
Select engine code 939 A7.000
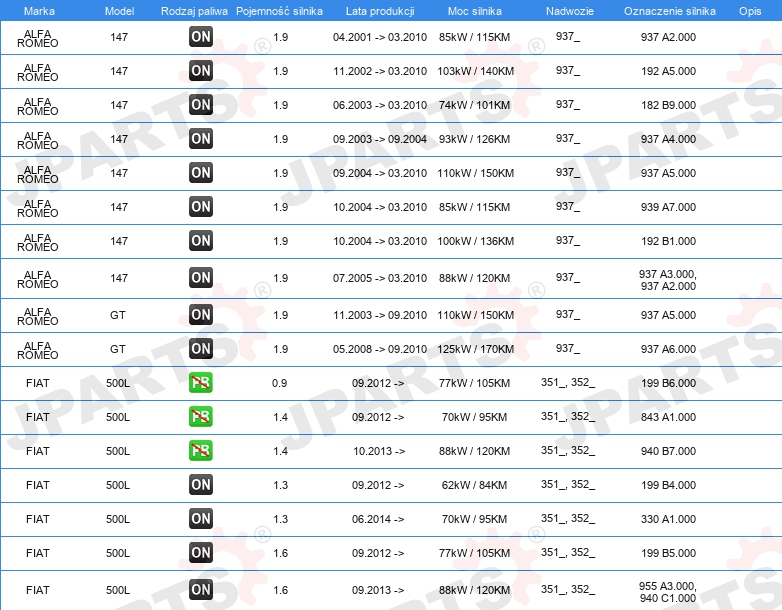click(x=668, y=207)
